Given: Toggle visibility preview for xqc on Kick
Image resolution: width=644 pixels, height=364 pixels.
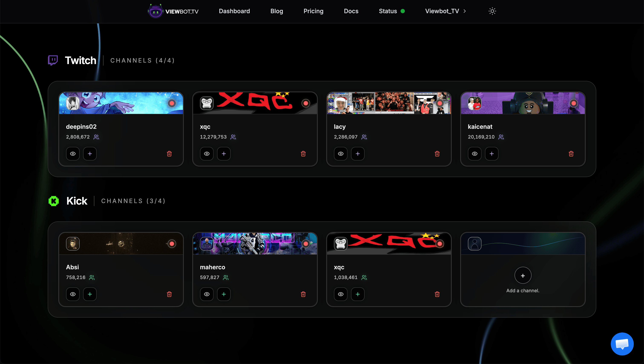Looking at the screenshot, I should [x=340, y=294].
